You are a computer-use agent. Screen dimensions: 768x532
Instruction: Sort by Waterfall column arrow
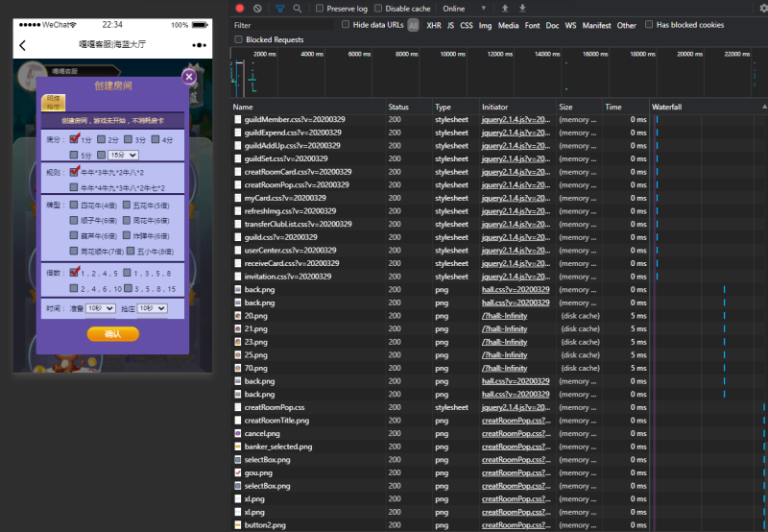click(x=764, y=107)
